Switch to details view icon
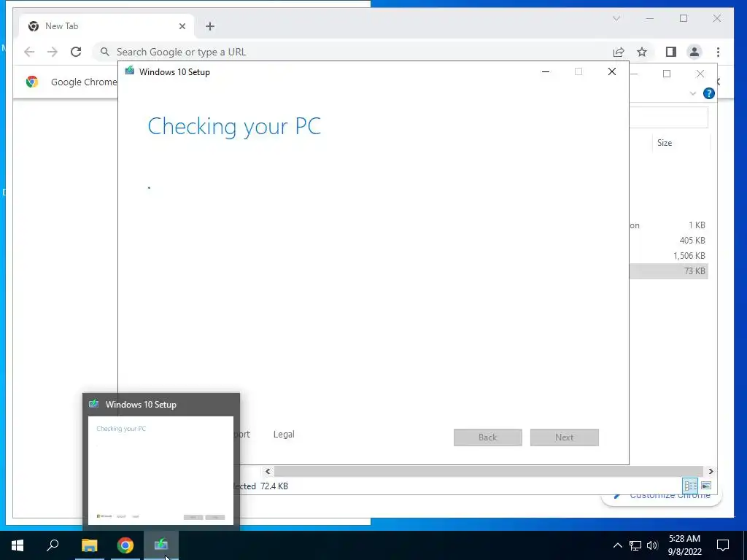Viewport: 747px width, 560px height. (x=690, y=486)
